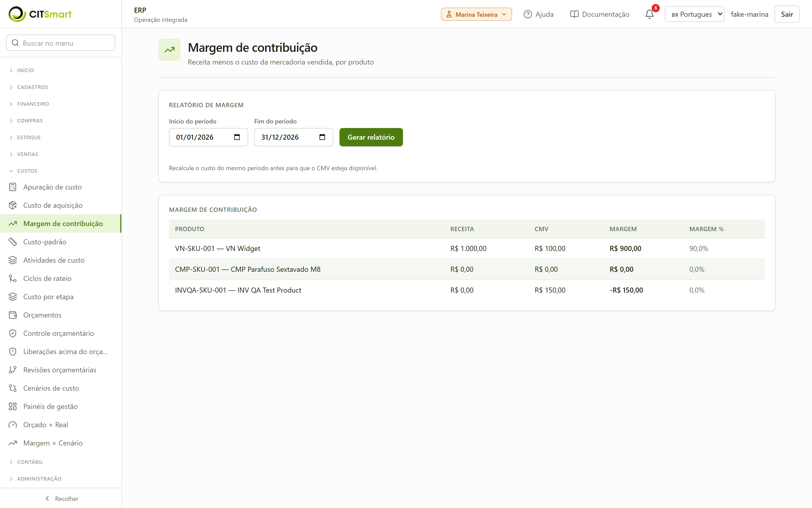This screenshot has width=812, height=508.
Task: Open the Marina Teixeira persona dropdown
Action: tap(476, 14)
